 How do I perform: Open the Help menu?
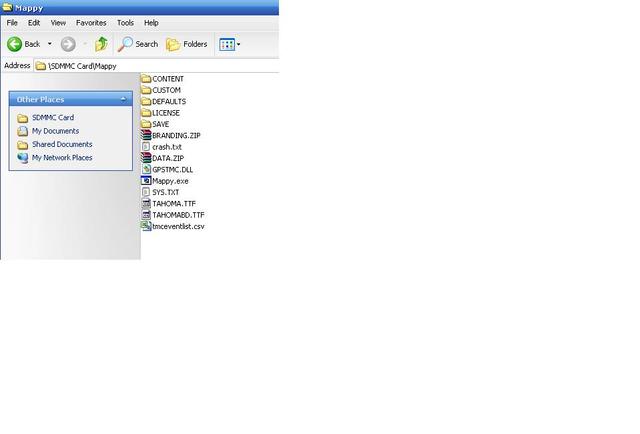tap(151, 23)
